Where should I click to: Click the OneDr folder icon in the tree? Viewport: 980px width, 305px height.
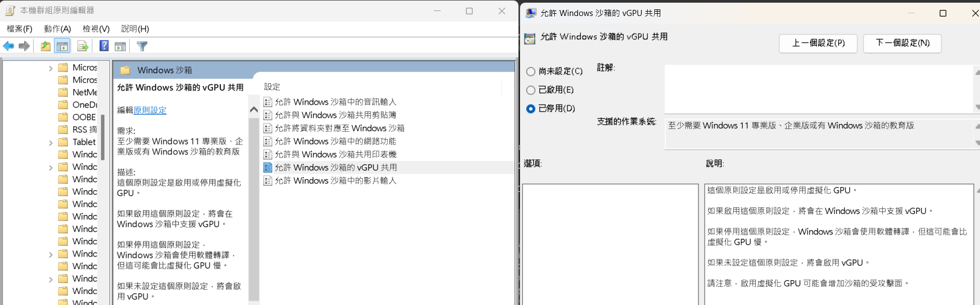[x=63, y=104]
